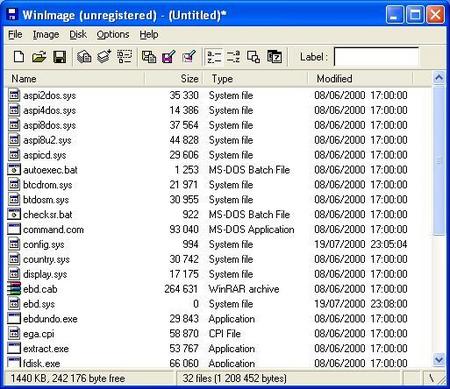Click the aspi2dos.sys file icon
This screenshot has height=389, width=450.
click(x=14, y=95)
